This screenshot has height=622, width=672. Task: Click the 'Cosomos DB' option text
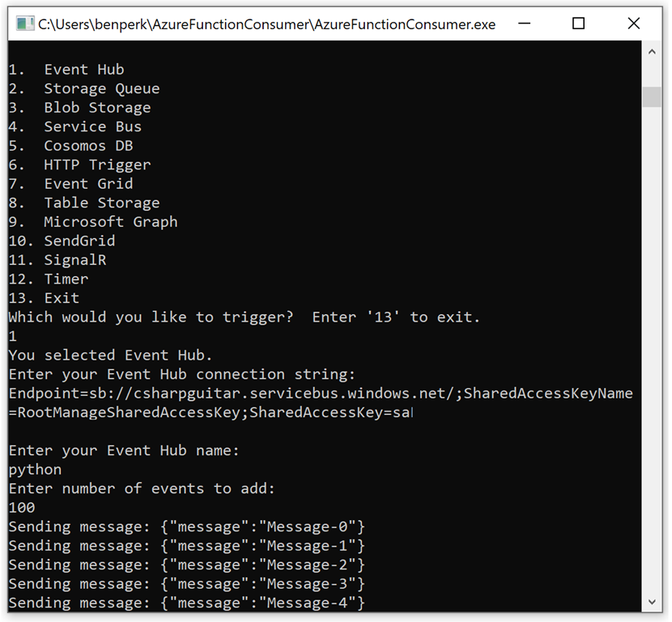[x=88, y=146]
